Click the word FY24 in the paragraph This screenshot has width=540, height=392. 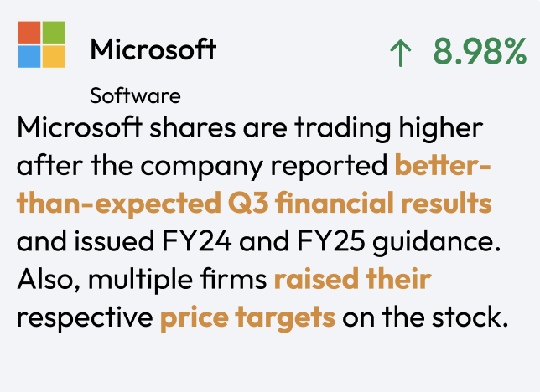coord(197,241)
